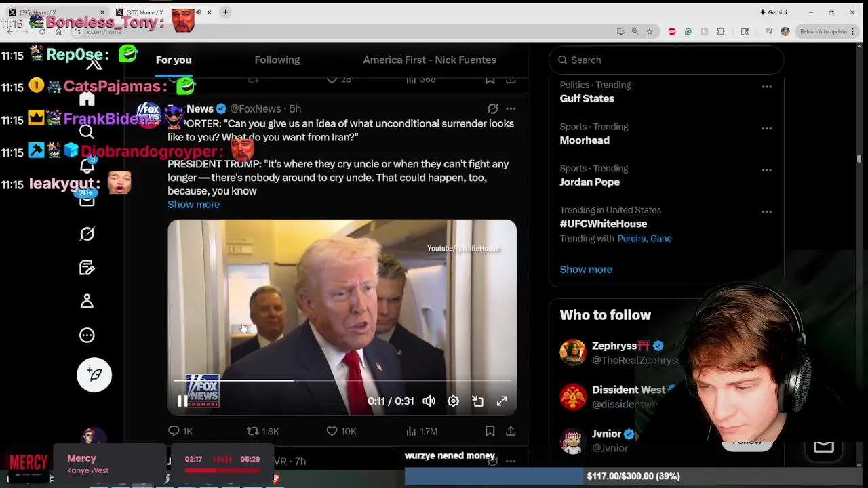Open Home in the X sidebar
The image size is (868, 488).
87,99
